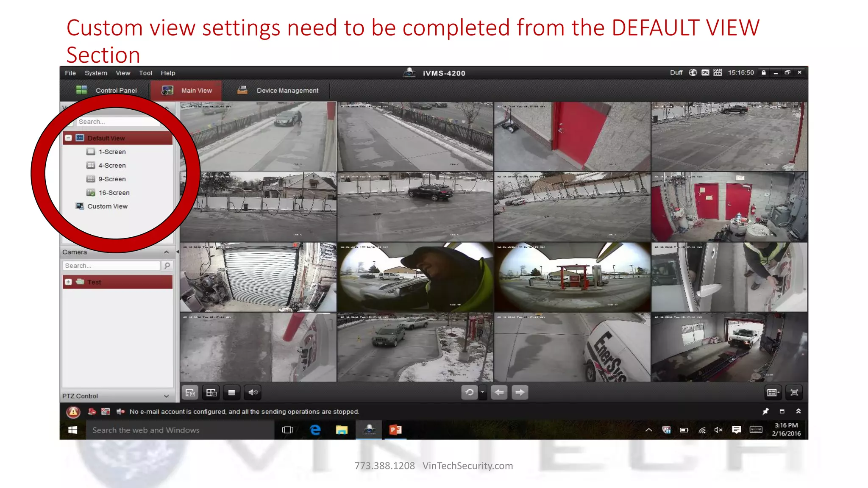Open PowerPoint from the taskbar
This screenshot has height=488, width=868.
pyautogui.click(x=395, y=430)
